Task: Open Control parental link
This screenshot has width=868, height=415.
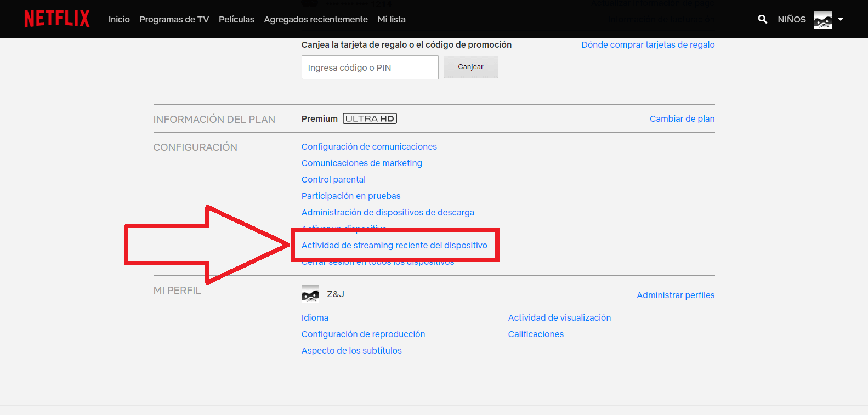Action: tap(333, 180)
